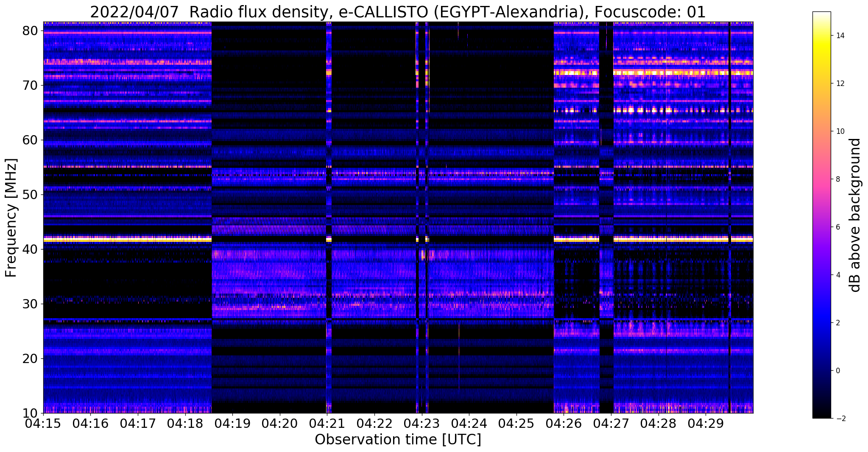Click the 10 MHz frequency tick label
This screenshot has width=868, height=452.
point(31,413)
